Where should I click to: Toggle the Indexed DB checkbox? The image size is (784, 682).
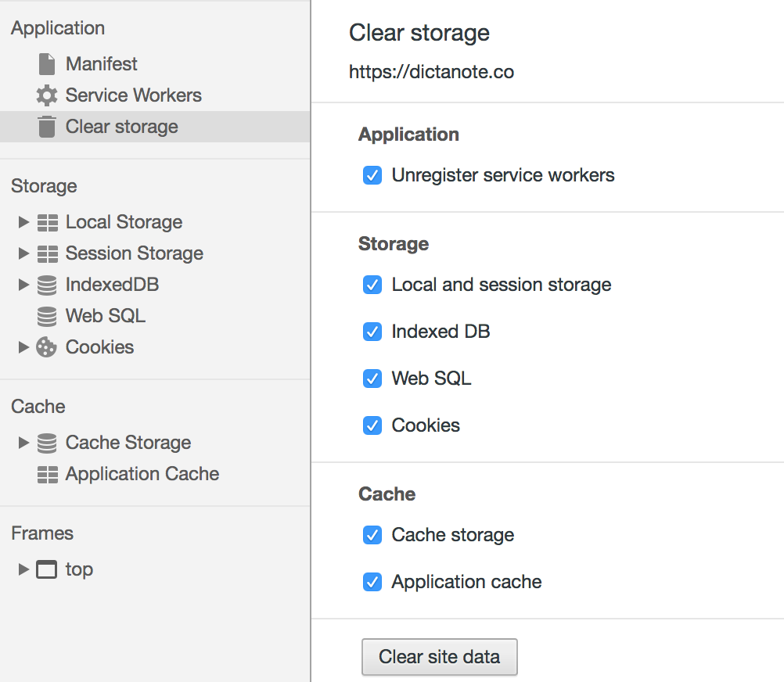pyautogui.click(x=372, y=332)
